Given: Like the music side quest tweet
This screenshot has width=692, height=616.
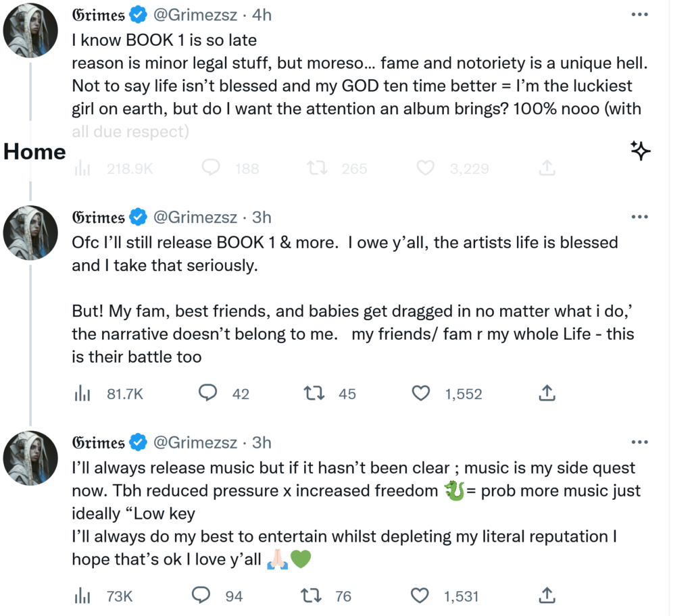Looking at the screenshot, I should click(x=420, y=596).
